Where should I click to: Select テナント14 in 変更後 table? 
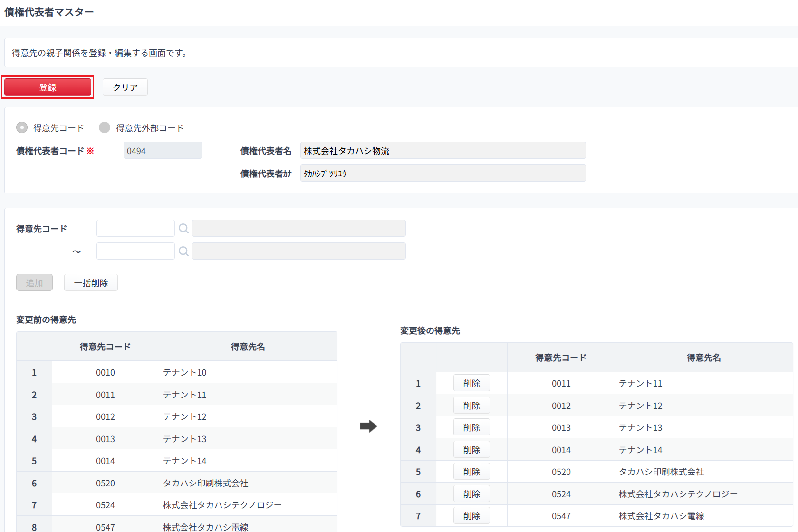point(704,450)
